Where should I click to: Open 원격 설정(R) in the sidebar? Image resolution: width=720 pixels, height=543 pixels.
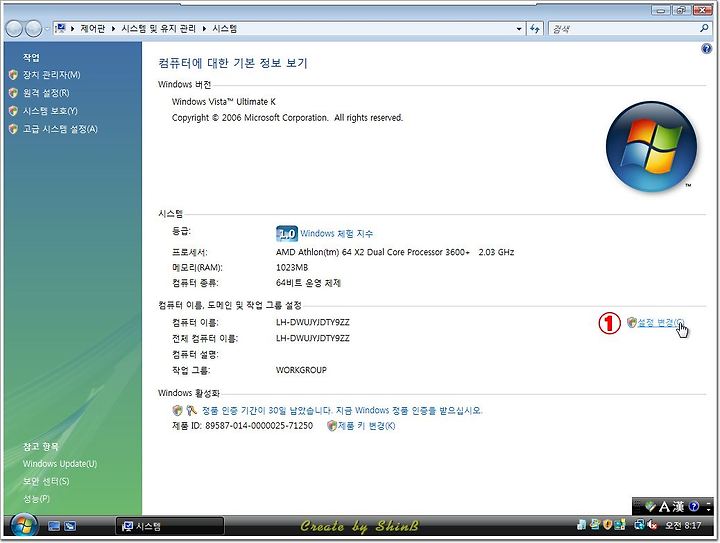(x=46, y=93)
